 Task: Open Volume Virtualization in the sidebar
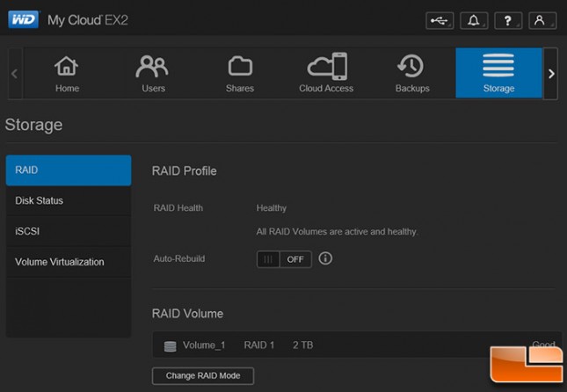tap(69, 262)
